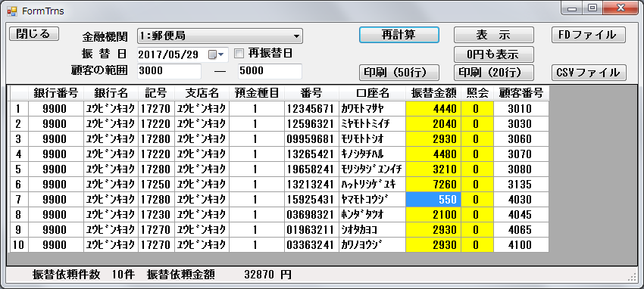
Task: Click account name カワノヨウジ
Action: (x=372, y=245)
